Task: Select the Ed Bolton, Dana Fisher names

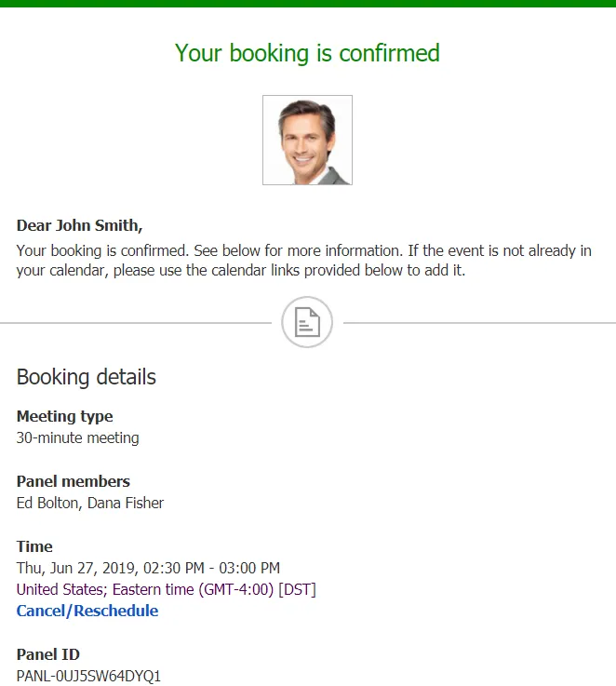Action: point(90,504)
